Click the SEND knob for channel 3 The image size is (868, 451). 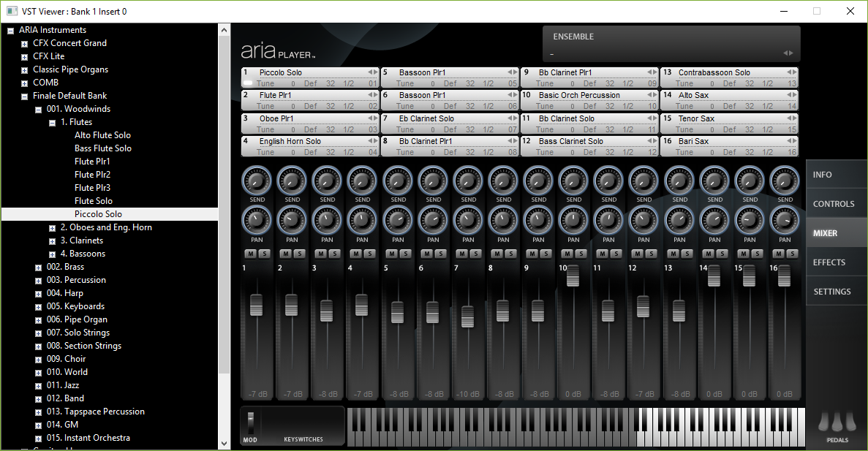[x=327, y=181]
